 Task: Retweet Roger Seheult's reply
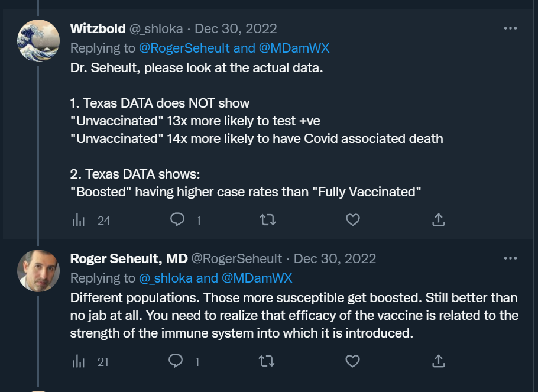[268, 360]
